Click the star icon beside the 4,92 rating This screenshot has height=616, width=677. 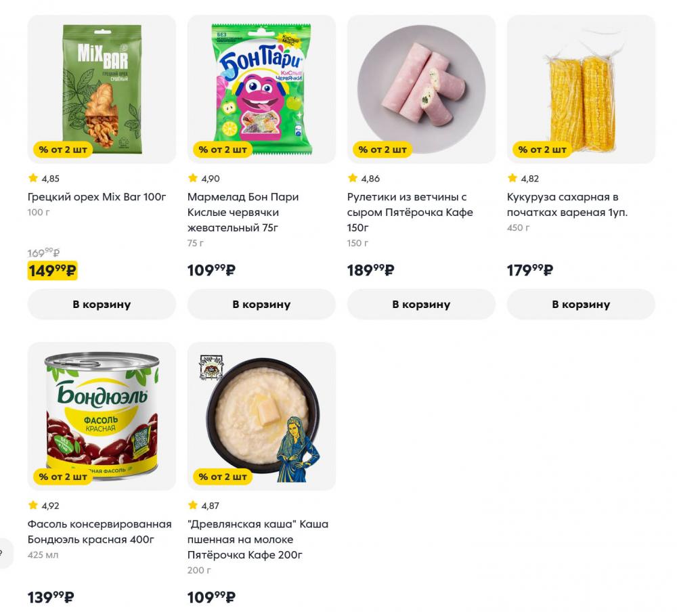[x=33, y=506]
